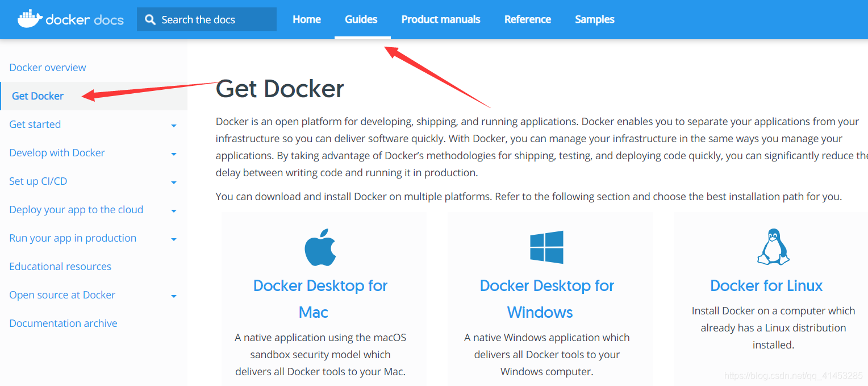The image size is (868, 386).
Task: Open the Samples tab
Action: click(595, 19)
